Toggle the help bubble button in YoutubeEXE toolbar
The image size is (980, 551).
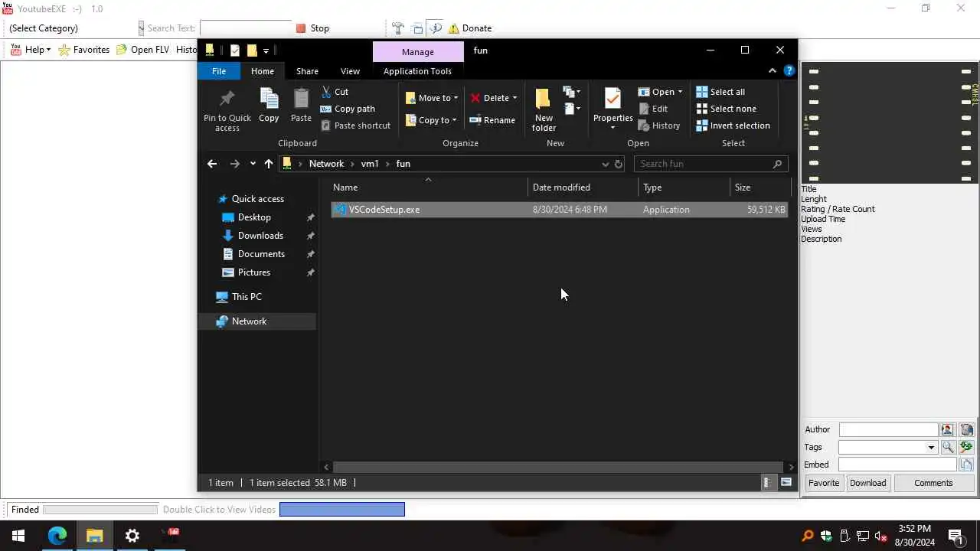coord(436,28)
